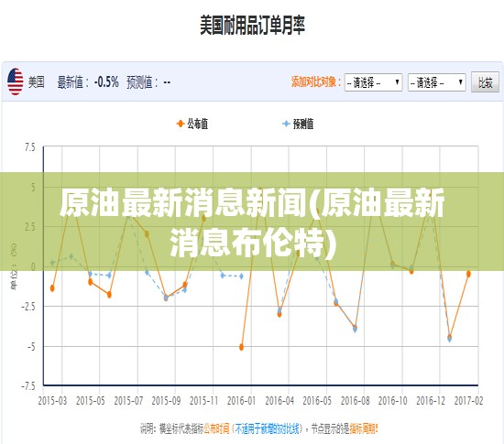
Task: Click the blue 不适用于新增的对比线 note text
Action: 267,428
